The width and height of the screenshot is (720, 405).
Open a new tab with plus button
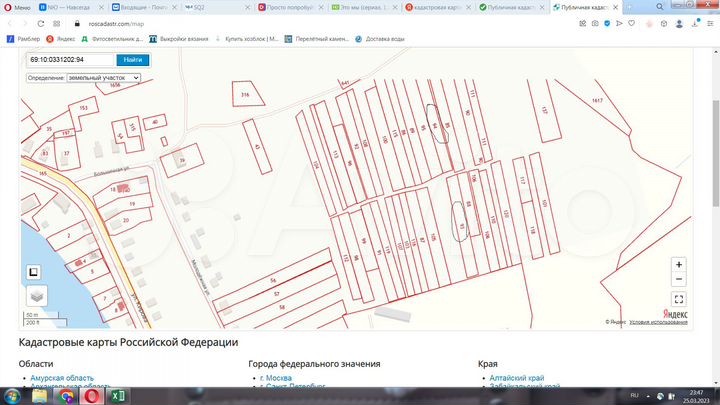point(629,7)
